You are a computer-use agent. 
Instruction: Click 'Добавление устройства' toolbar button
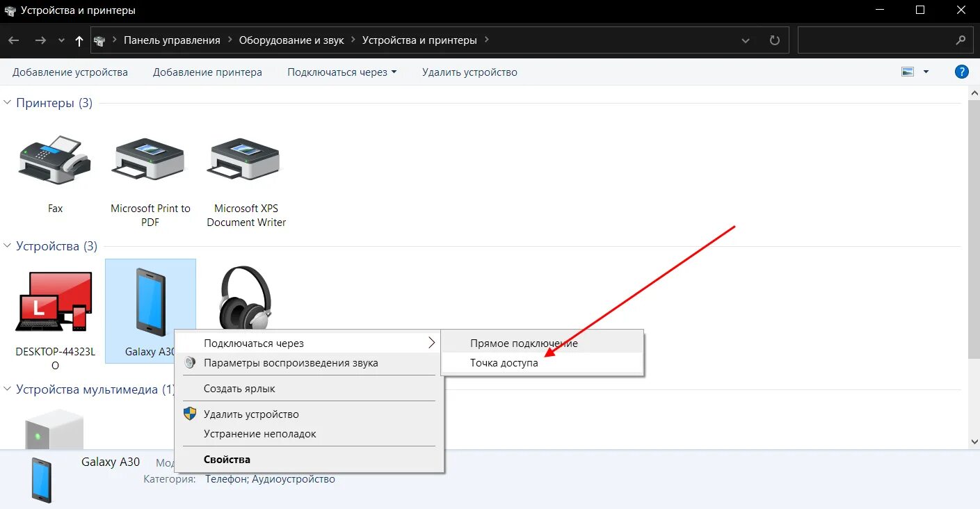(x=70, y=72)
